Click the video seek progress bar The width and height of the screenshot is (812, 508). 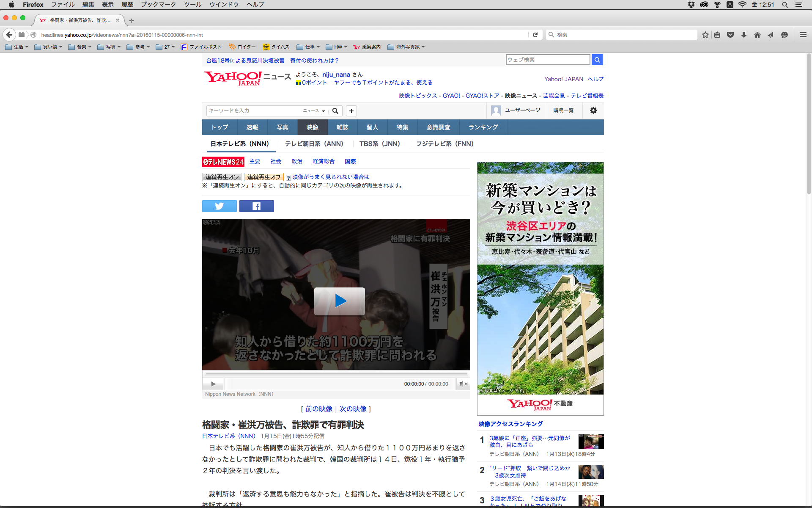[336, 374]
